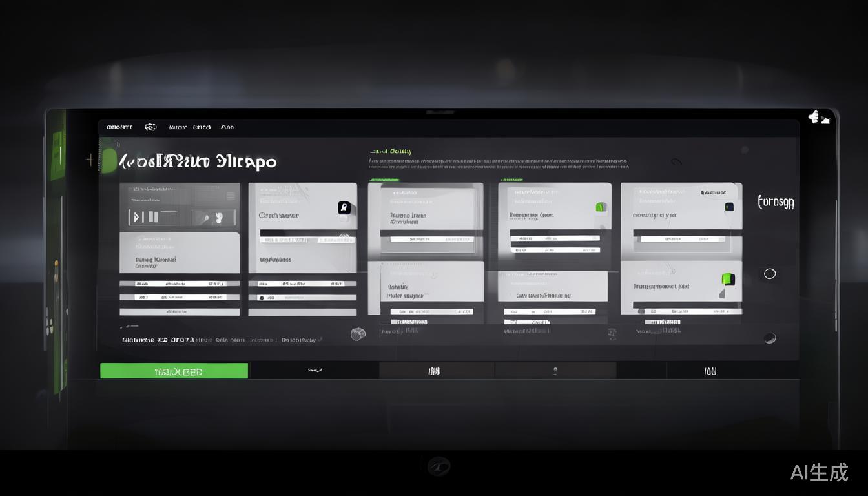Select the rightmost tab in bottom bar
Image resolution: width=868 pixels, height=496 pixels.
click(710, 371)
